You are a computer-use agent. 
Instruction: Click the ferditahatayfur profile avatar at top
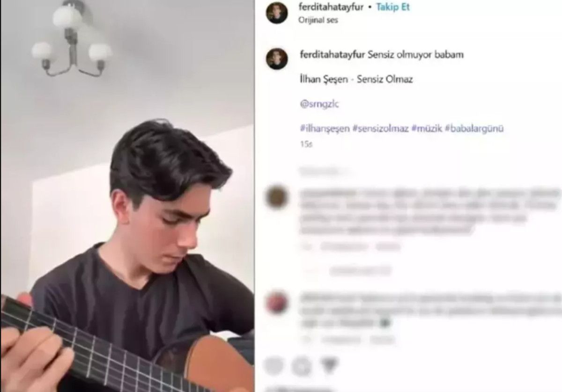click(x=277, y=13)
